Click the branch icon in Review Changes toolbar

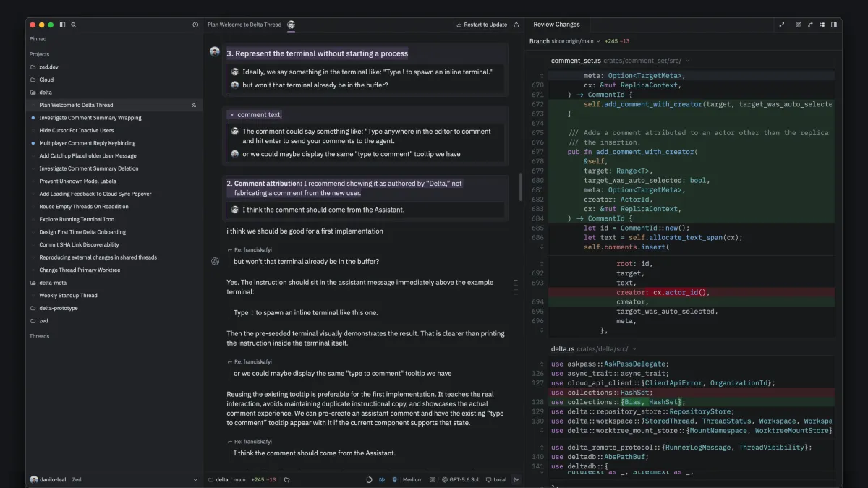[810, 25]
